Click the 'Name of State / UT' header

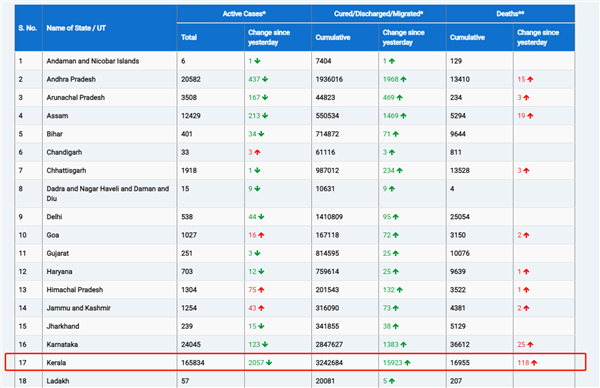coord(76,28)
